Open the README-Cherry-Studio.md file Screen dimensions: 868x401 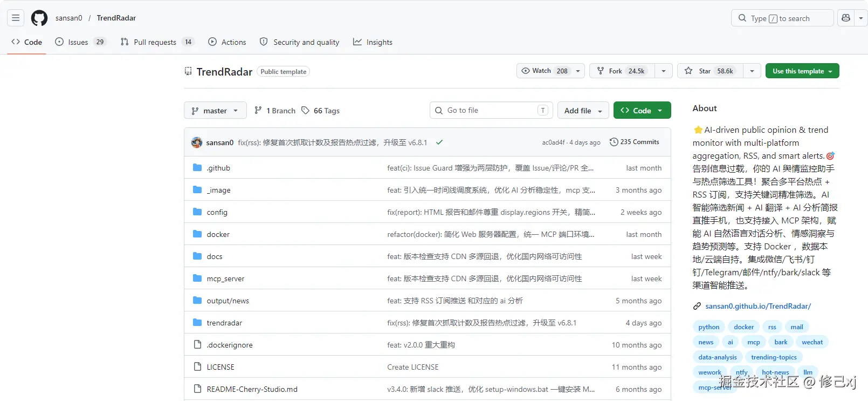[x=252, y=389]
